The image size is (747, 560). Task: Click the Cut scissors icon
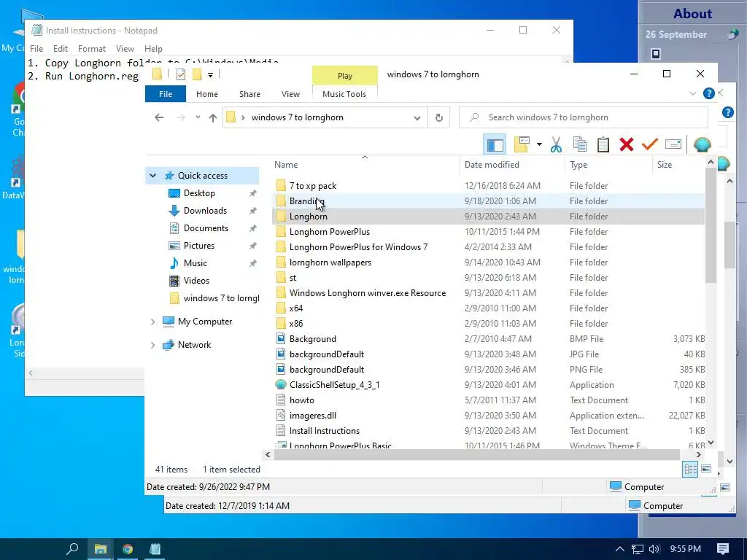pyautogui.click(x=556, y=144)
